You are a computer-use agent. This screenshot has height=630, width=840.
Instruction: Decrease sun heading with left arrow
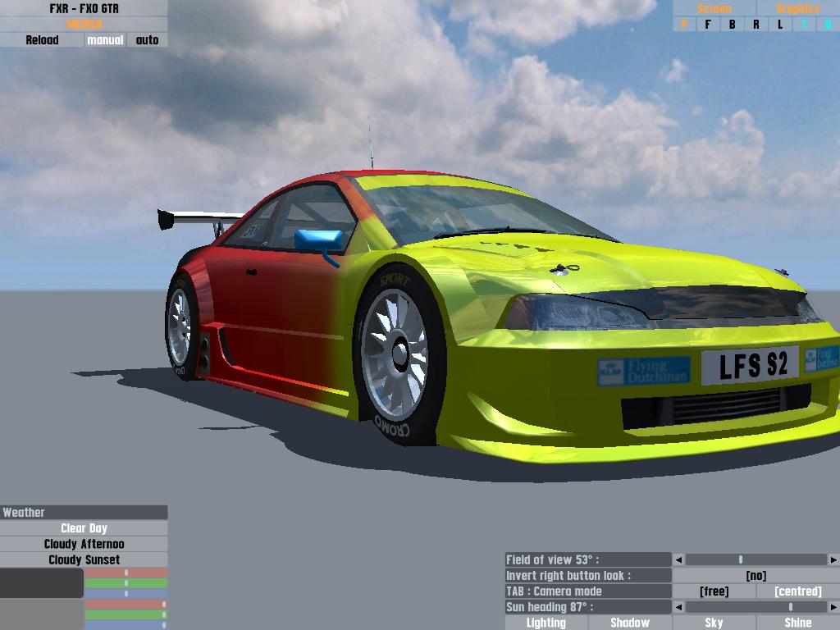click(x=678, y=607)
